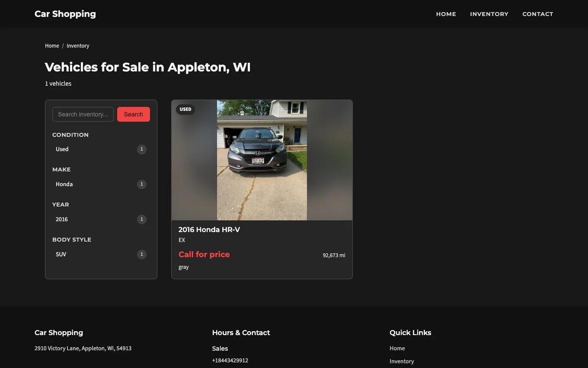Click the CONDITION filter heading

click(70, 135)
